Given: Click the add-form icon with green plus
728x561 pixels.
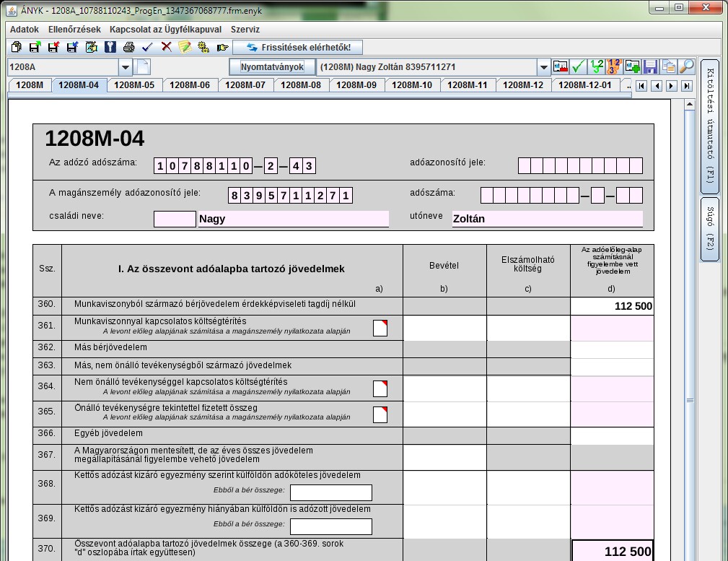Looking at the screenshot, I should coord(632,67).
